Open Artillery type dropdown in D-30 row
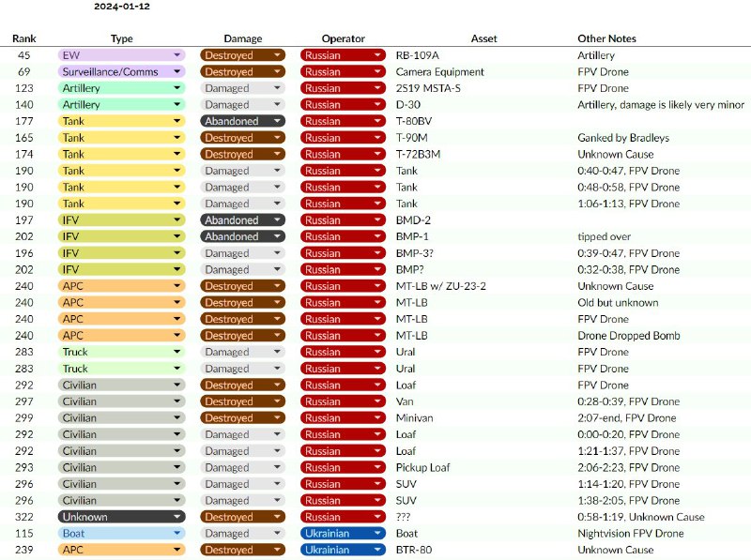This screenshot has height=560, width=751. pos(121,104)
